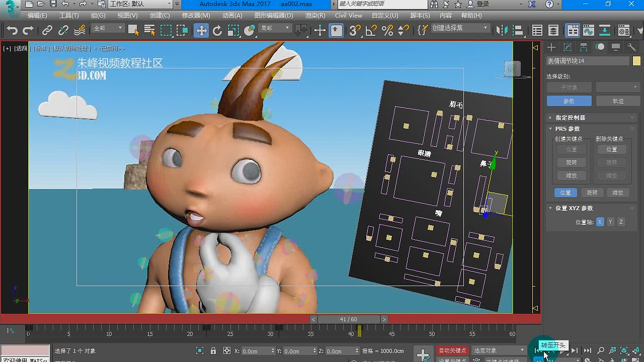Toggle Auto Key red button
The width and height of the screenshot is (644, 362).
452,350
